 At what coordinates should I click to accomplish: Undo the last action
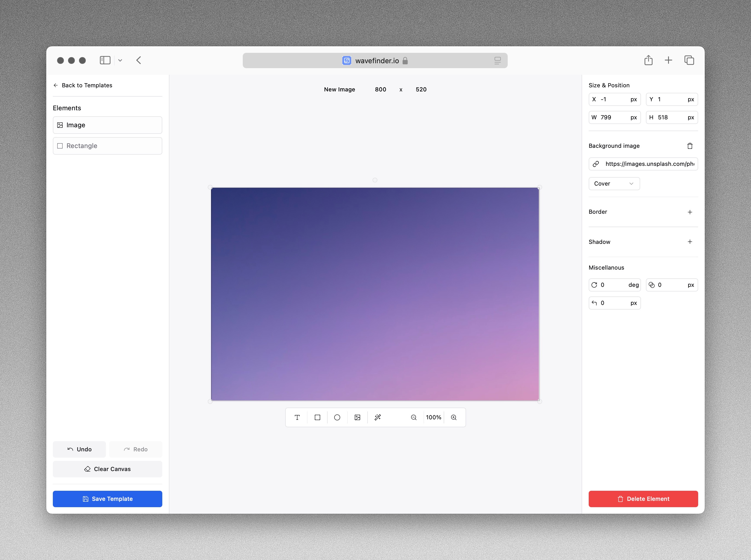(79, 449)
